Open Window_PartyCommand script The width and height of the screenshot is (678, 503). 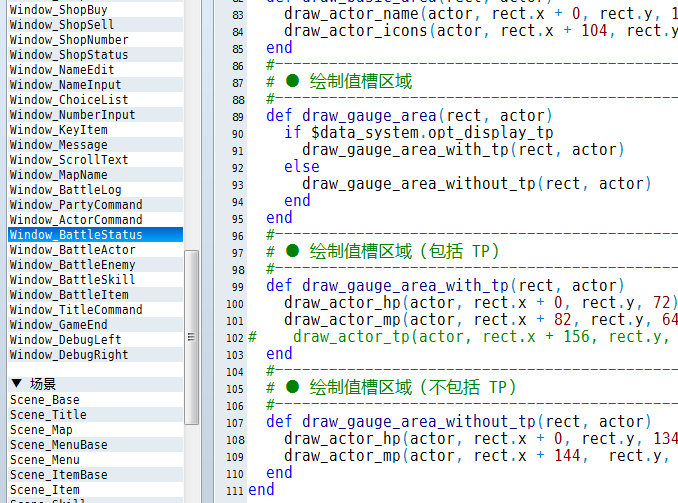coord(95,205)
